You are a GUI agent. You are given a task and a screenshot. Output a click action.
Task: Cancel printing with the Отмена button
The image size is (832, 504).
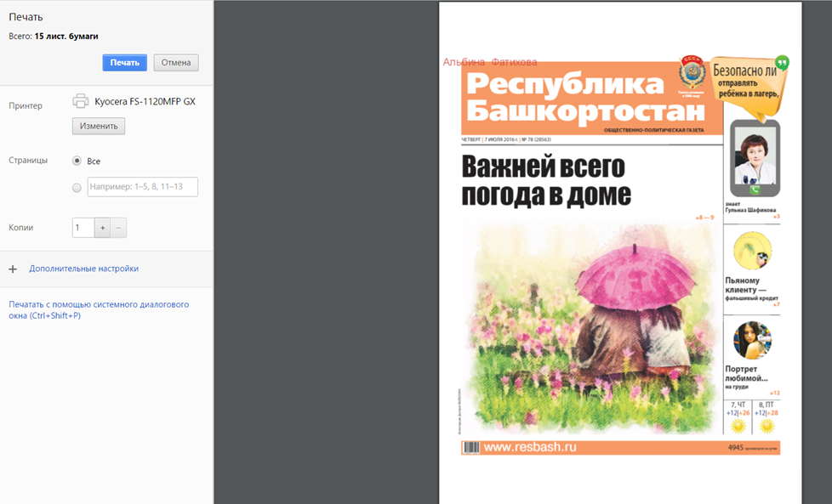click(176, 63)
